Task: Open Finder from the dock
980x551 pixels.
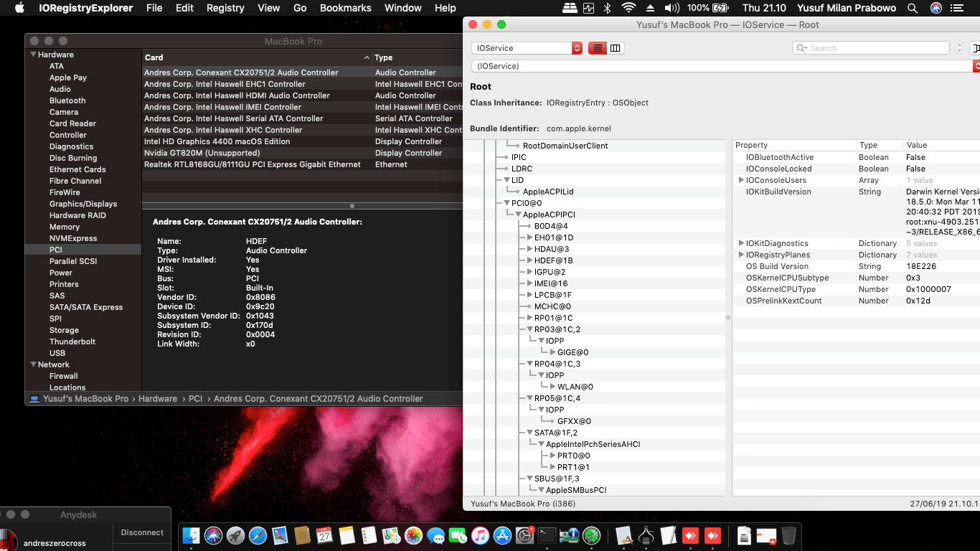Action: click(192, 535)
